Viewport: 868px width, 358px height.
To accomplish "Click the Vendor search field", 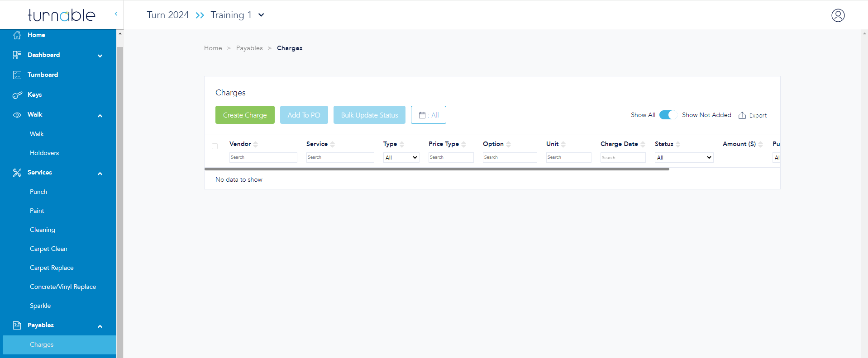I will [263, 157].
